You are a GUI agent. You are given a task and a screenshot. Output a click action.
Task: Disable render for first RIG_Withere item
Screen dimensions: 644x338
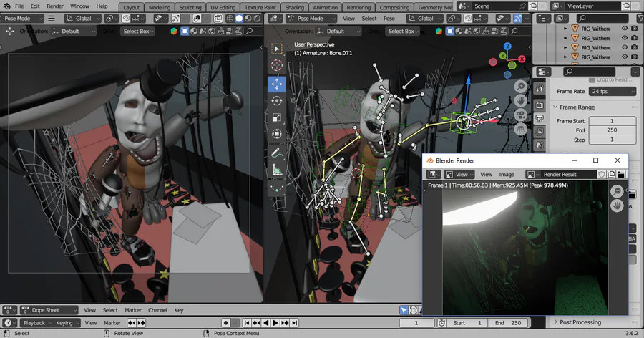[x=635, y=29]
